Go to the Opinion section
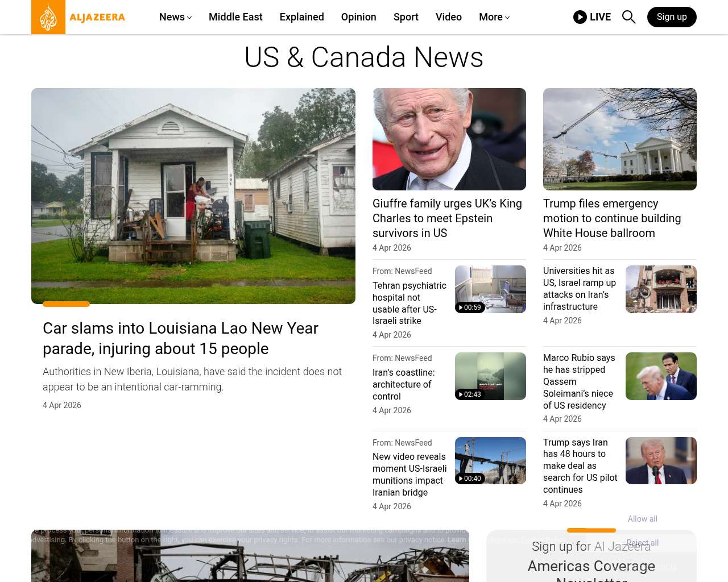Image resolution: width=728 pixels, height=582 pixels. coord(358,17)
